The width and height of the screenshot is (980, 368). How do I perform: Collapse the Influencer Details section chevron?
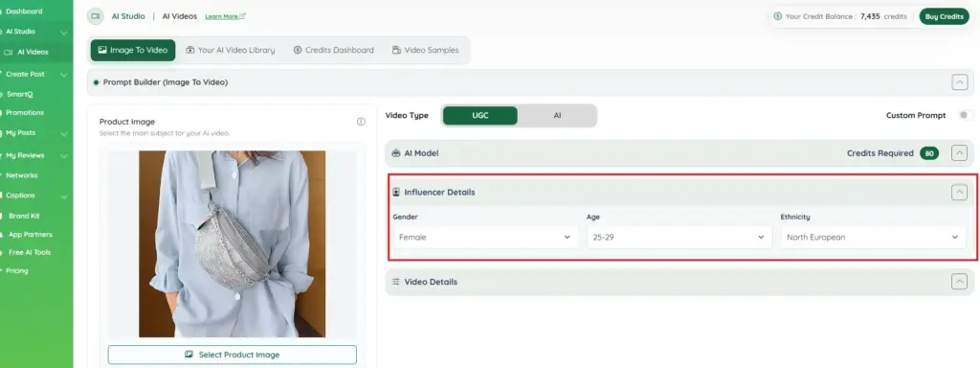click(x=959, y=192)
